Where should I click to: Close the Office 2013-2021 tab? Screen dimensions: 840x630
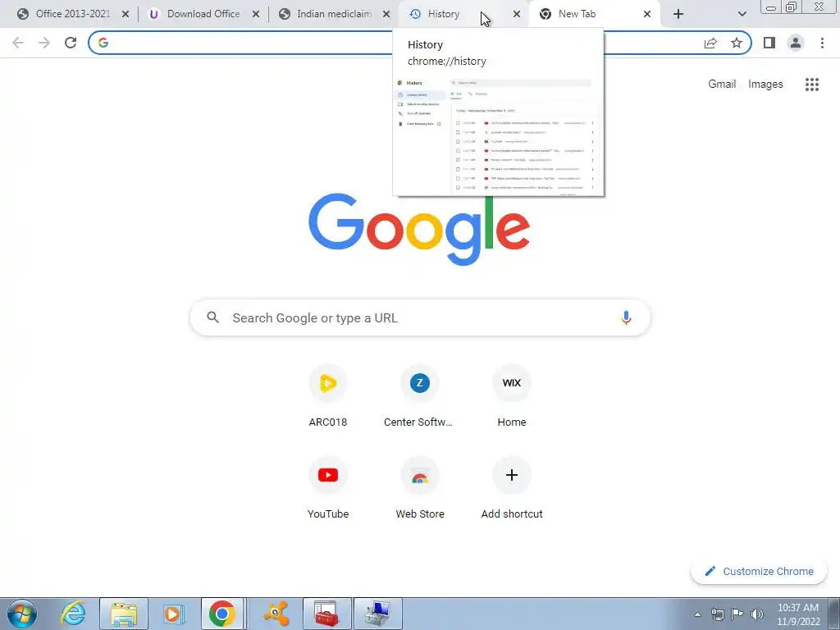coord(126,14)
